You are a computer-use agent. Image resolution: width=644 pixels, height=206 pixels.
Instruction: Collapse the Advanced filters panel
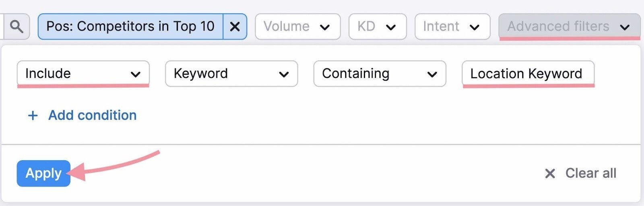coord(569,27)
